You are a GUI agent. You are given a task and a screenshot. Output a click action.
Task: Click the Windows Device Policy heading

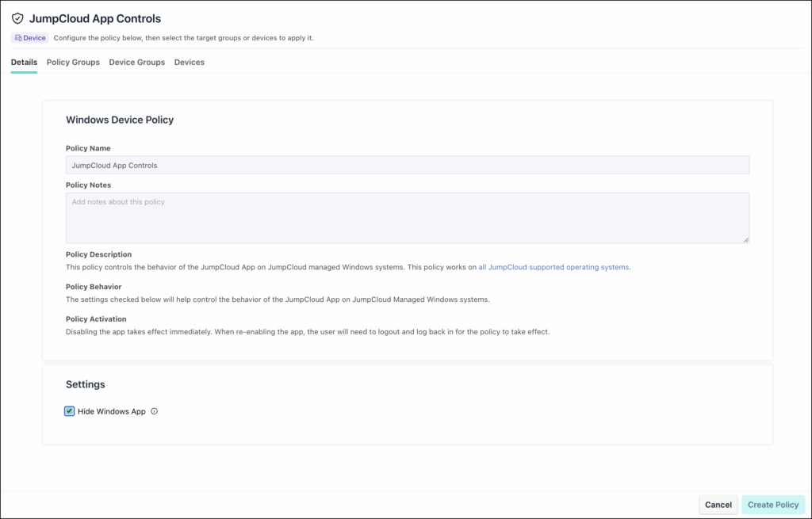coord(120,120)
